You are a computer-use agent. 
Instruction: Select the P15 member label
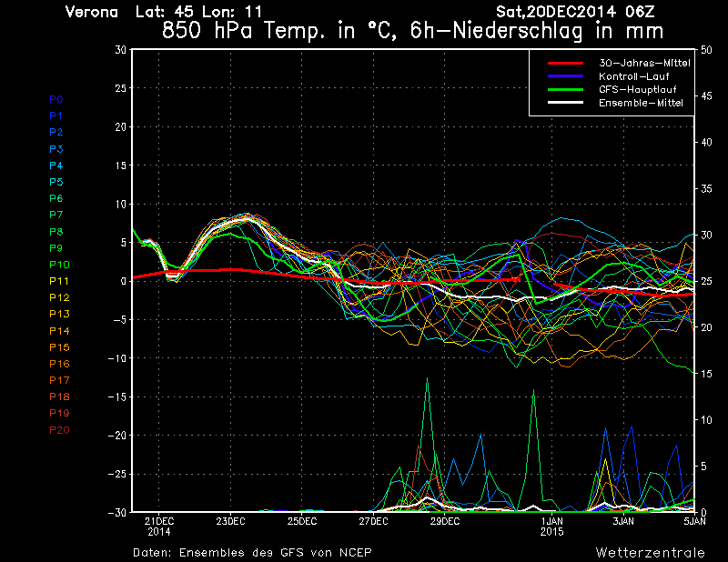59,347
